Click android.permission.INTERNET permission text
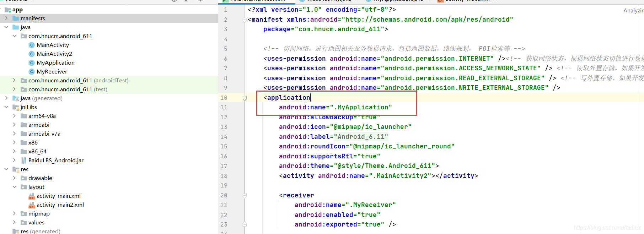644x234 pixels. click(437, 59)
